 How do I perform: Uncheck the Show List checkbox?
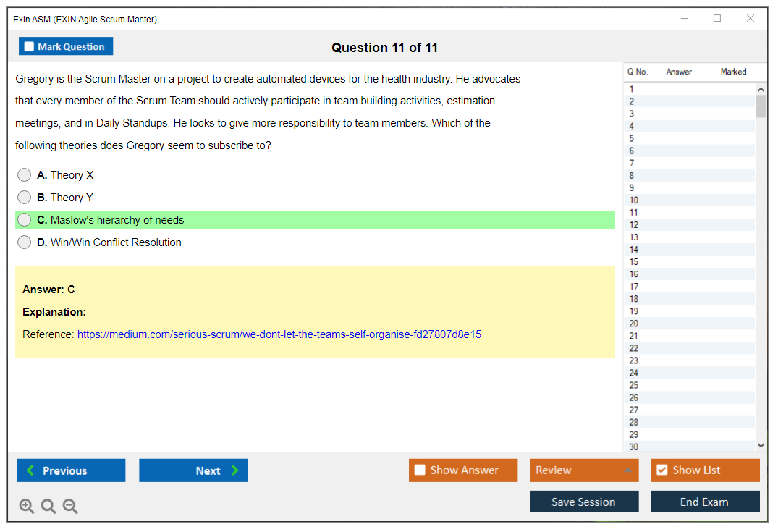click(661, 470)
